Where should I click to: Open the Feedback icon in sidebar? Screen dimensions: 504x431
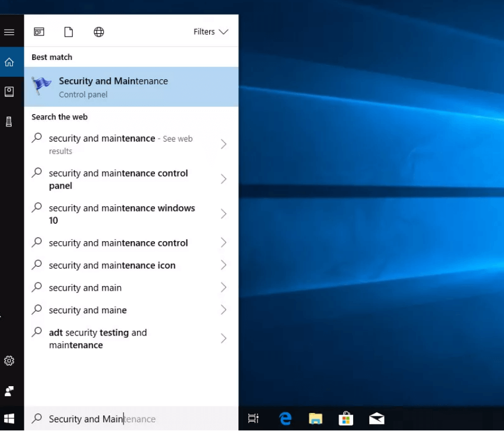pos(9,391)
